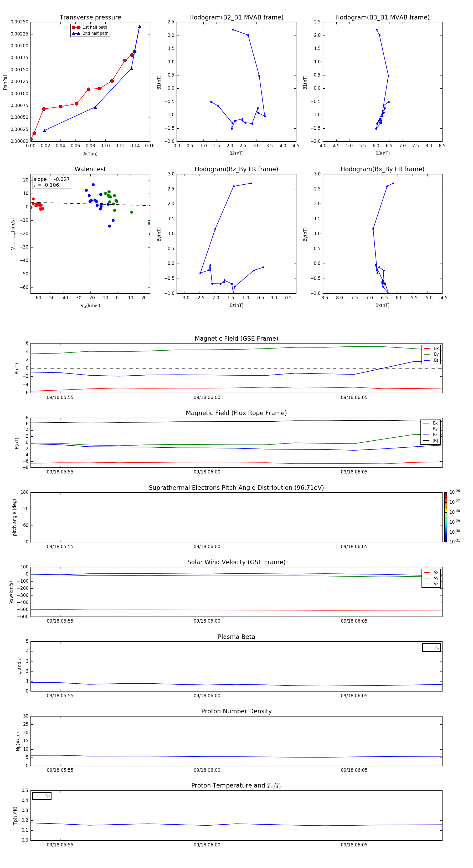This screenshot has height=868, width=473.
Task: Click the 'Suprathermal Electrons Pitch Angle Distribution' title
Action: pos(236,488)
